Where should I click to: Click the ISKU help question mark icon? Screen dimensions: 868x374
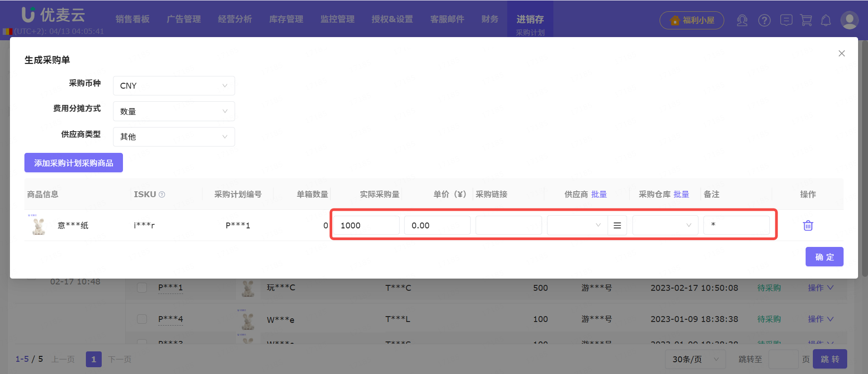162,194
